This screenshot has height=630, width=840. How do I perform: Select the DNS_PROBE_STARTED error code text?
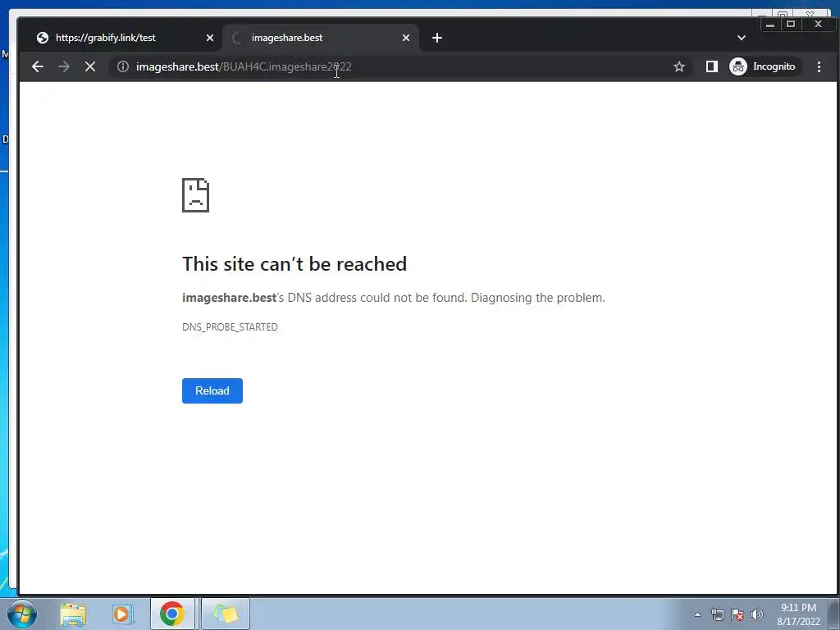[x=230, y=326]
